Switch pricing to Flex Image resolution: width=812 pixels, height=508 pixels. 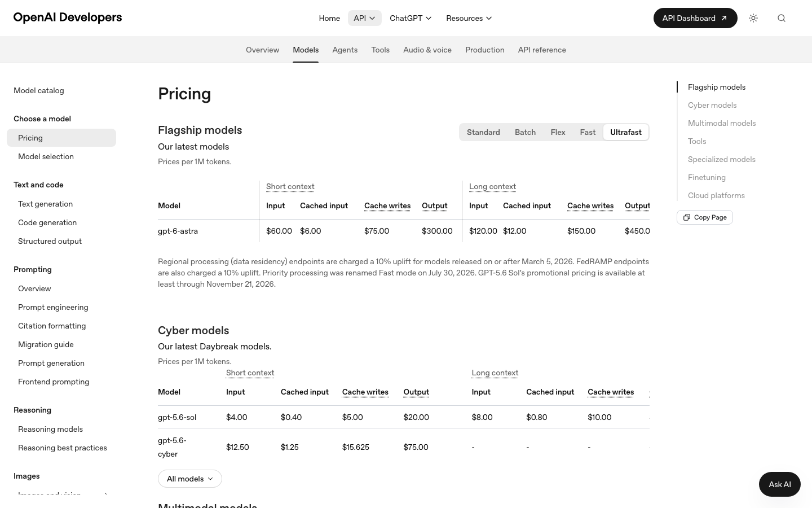pos(558,132)
